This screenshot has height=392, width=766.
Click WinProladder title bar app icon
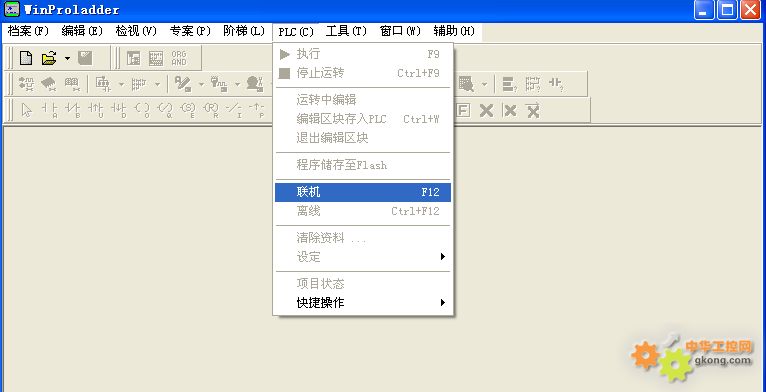point(12,9)
